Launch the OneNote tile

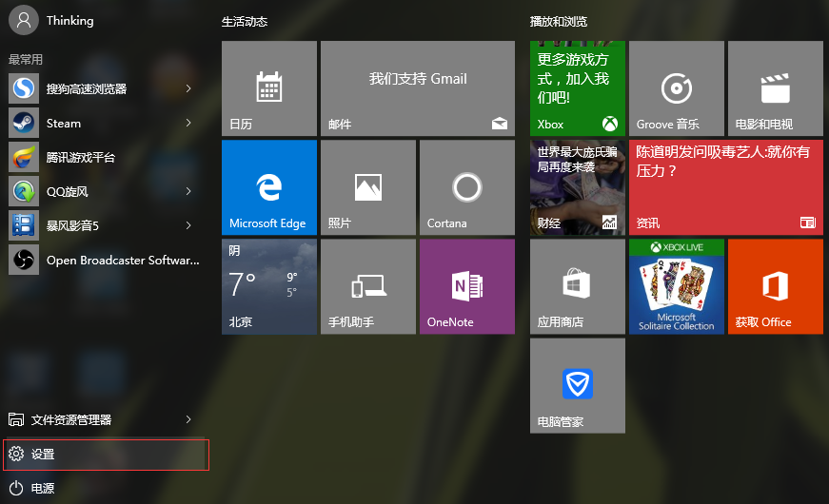click(x=466, y=286)
